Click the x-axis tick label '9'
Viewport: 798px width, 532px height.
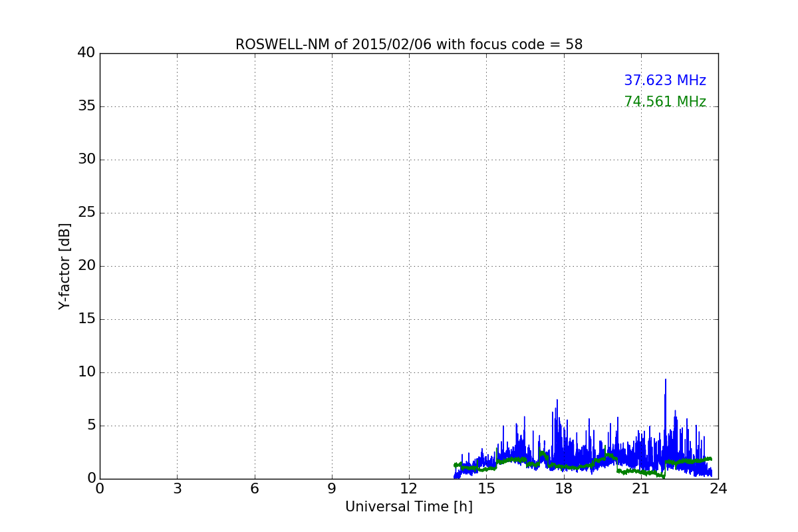coord(332,489)
